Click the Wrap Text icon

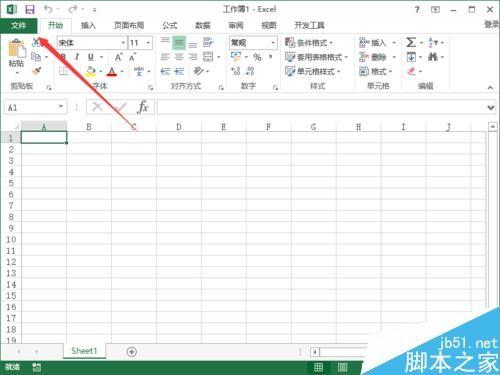208,42
